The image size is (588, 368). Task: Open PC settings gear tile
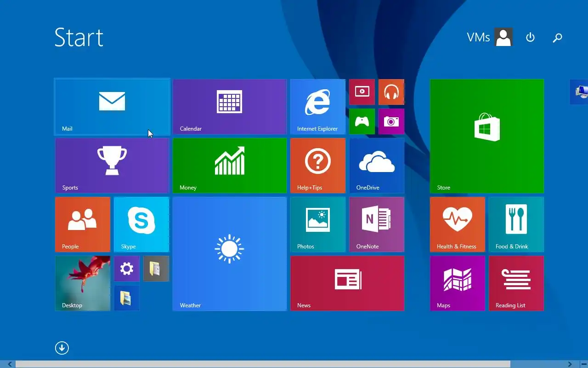127,269
